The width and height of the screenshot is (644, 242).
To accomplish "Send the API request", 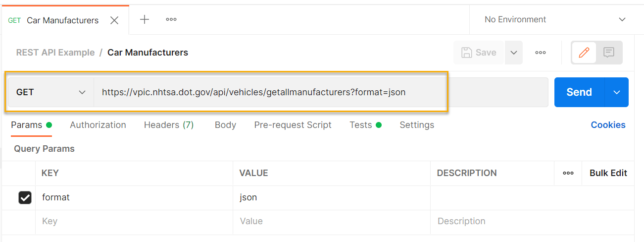I will point(579,92).
